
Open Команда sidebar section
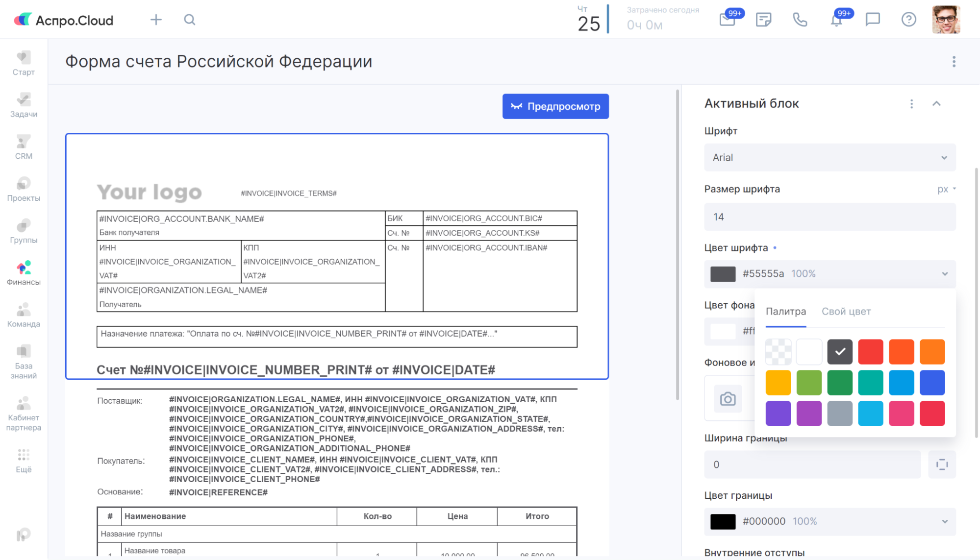pos(24,316)
